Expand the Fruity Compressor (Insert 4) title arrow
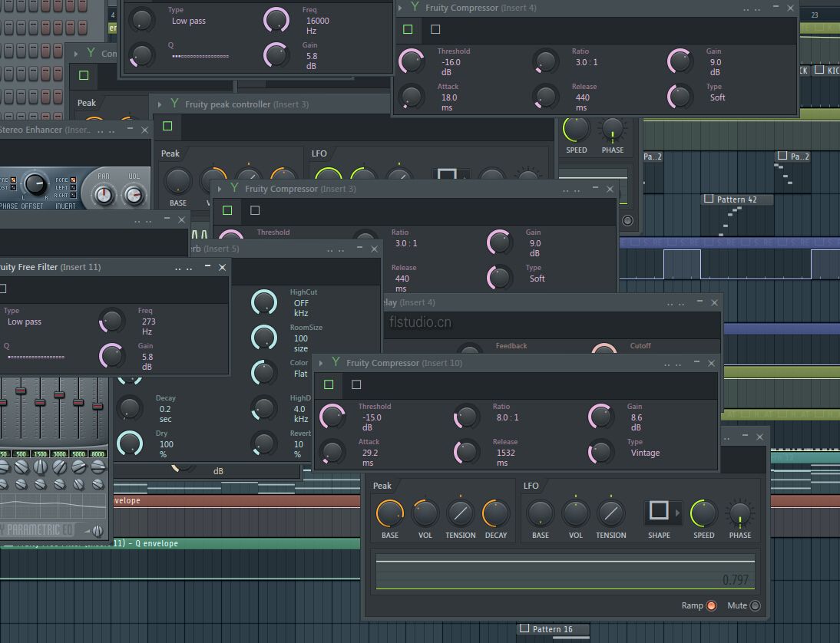The height and width of the screenshot is (643, 840). click(399, 8)
